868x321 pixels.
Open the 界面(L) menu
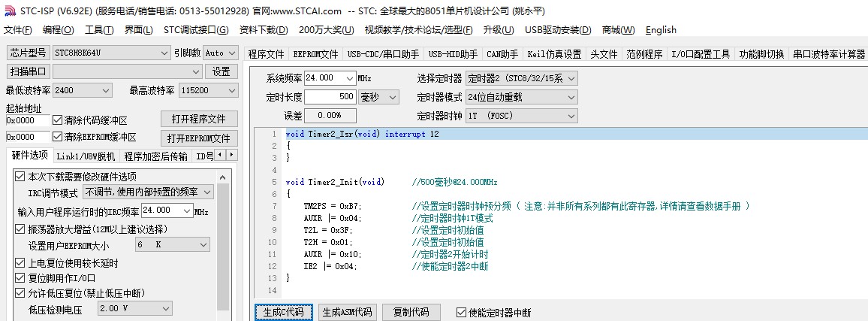click(138, 30)
